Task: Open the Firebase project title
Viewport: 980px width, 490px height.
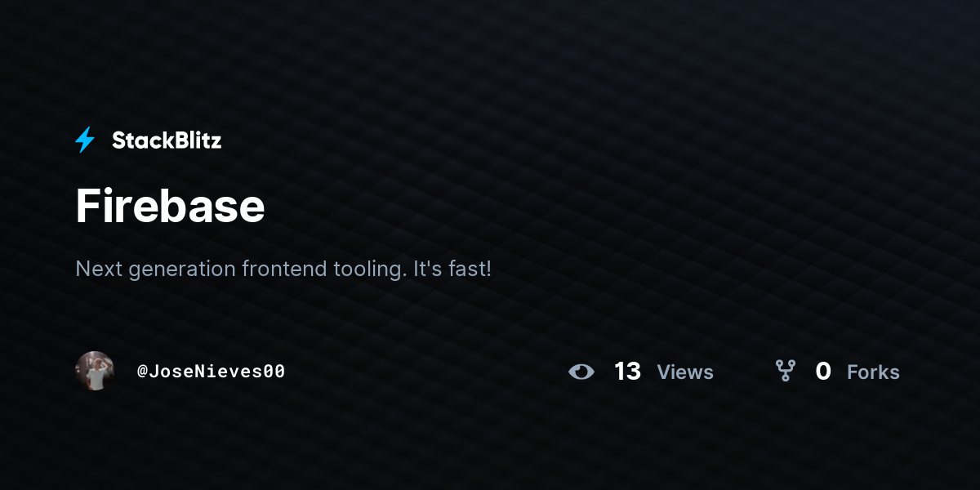Action: (x=170, y=206)
